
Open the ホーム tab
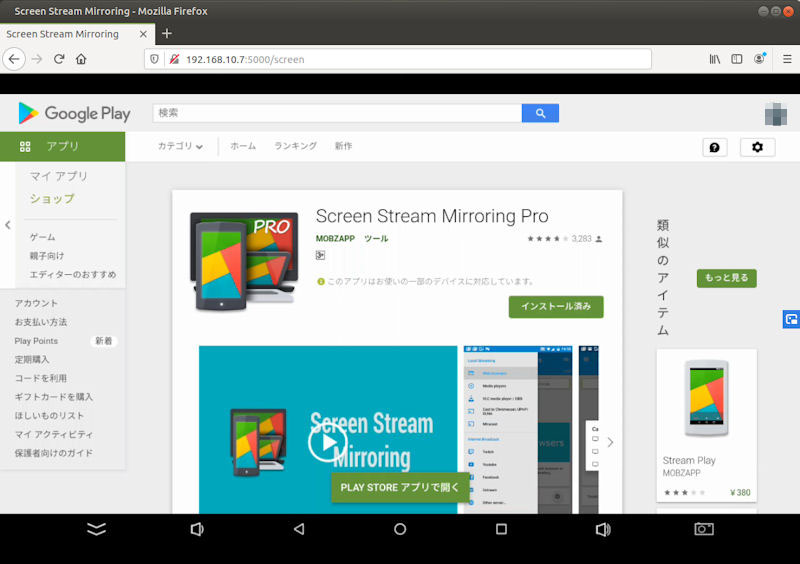[243, 146]
